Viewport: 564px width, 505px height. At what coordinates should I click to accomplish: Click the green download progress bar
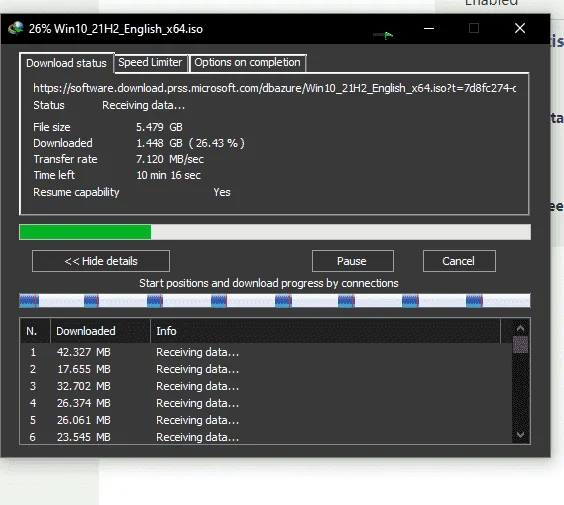(x=275, y=232)
